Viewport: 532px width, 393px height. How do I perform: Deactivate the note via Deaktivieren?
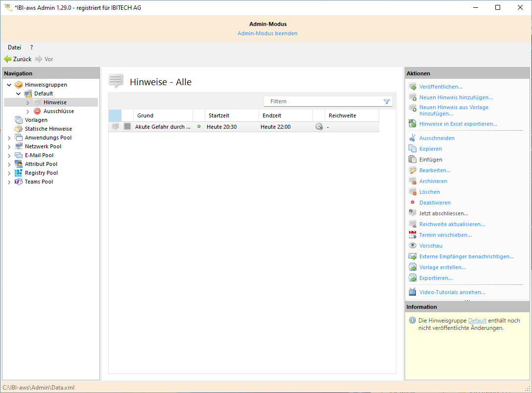435,203
